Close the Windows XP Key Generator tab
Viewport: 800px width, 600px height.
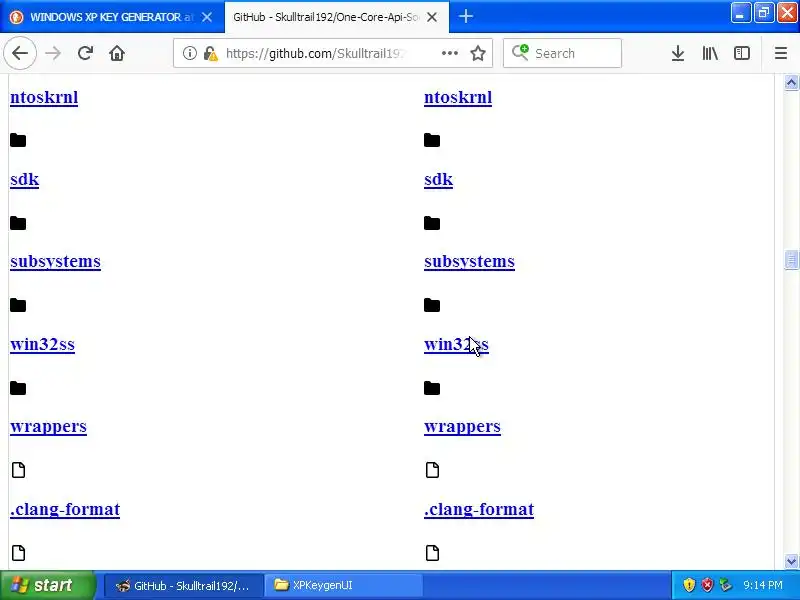click(x=207, y=17)
